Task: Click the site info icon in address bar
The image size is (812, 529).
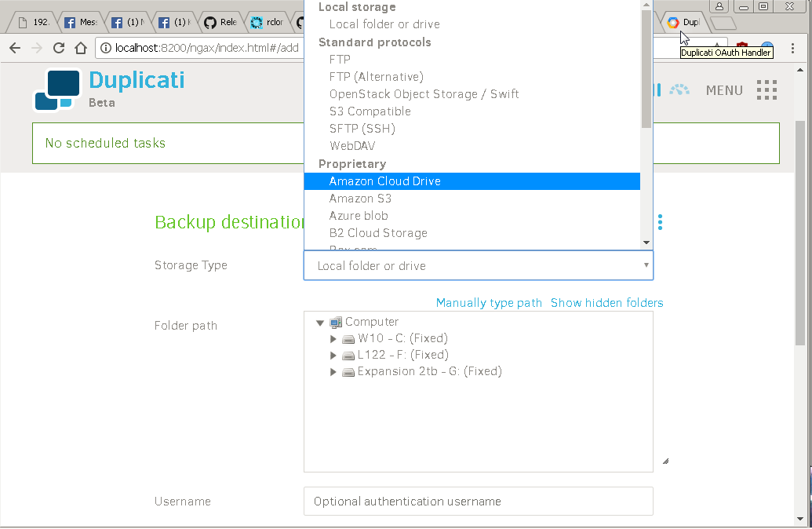Action: [106, 48]
